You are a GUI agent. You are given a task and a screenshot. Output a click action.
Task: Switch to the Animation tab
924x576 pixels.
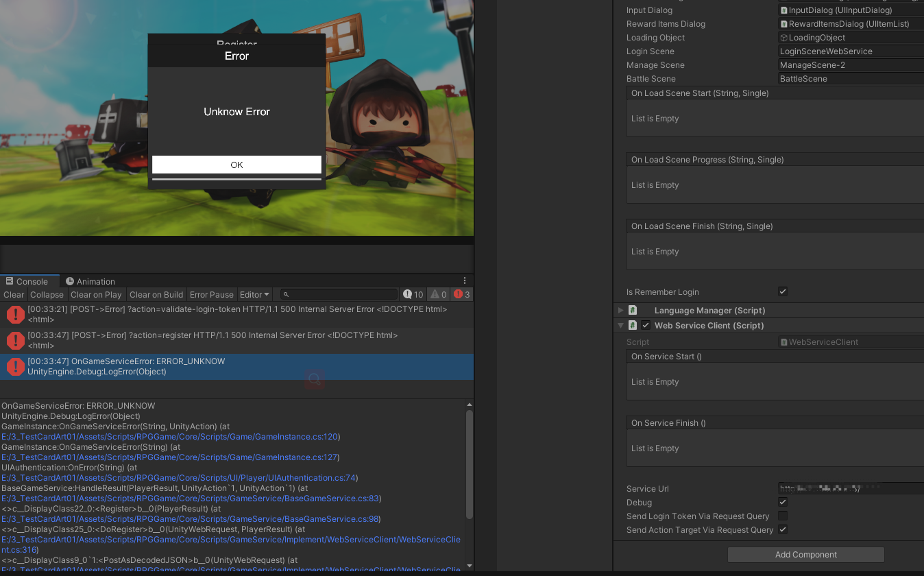coord(90,281)
